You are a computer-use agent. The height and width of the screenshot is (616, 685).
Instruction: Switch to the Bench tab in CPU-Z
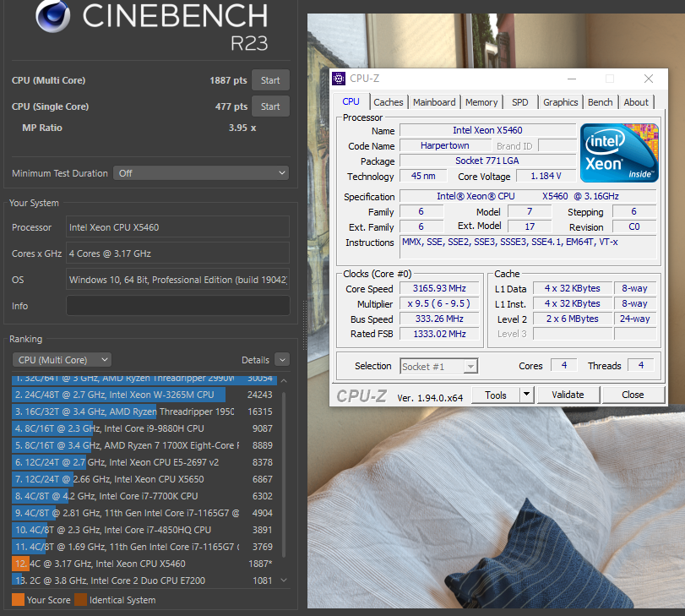(x=601, y=102)
